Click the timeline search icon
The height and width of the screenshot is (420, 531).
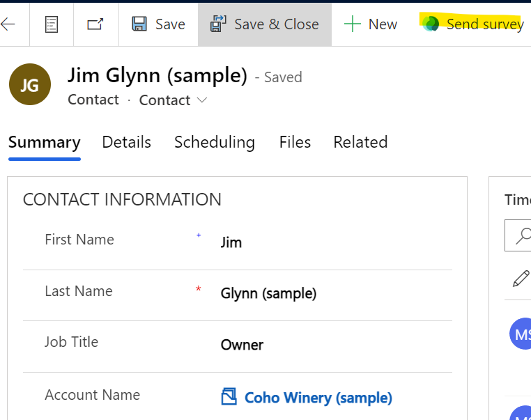pos(521,237)
